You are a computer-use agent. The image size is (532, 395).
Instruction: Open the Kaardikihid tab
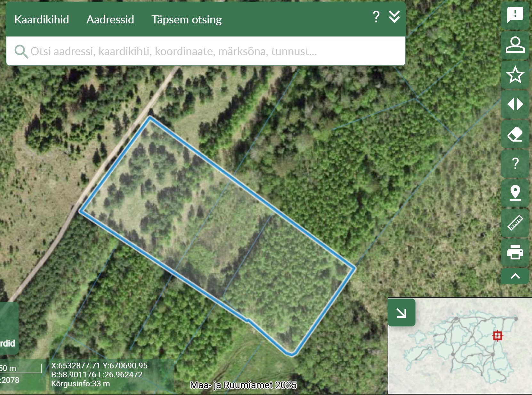pos(42,20)
